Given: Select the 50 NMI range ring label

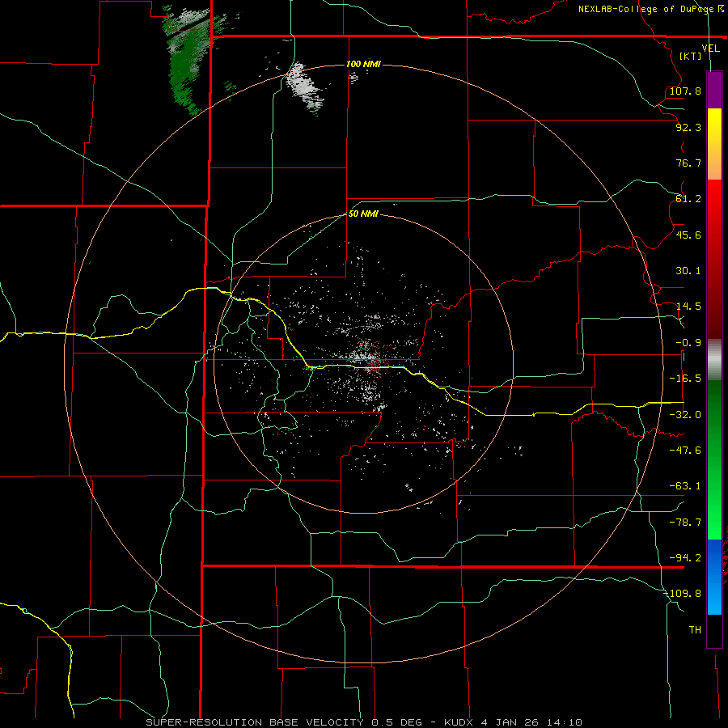Looking at the screenshot, I should (x=363, y=214).
